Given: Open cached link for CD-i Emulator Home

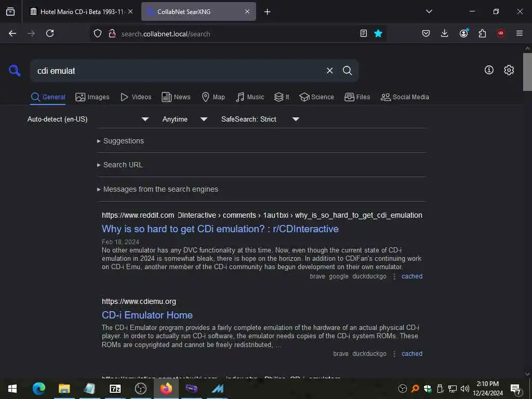Looking at the screenshot, I should [x=412, y=353].
